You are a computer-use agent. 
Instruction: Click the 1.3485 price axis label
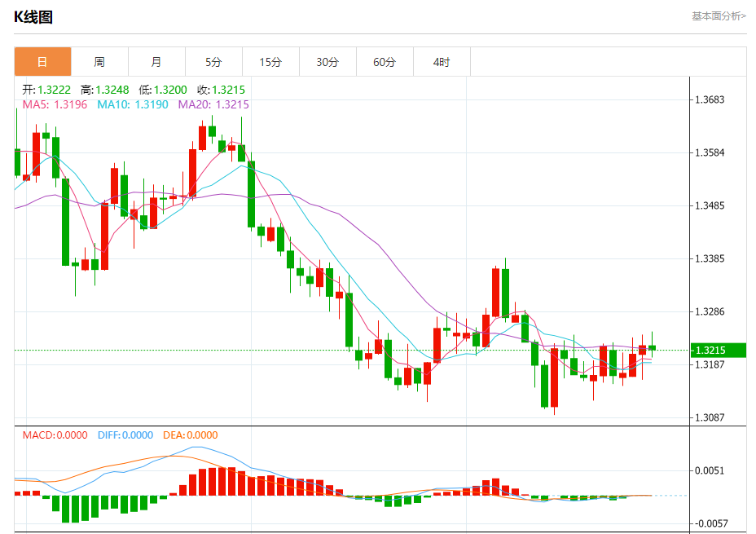click(710, 206)
